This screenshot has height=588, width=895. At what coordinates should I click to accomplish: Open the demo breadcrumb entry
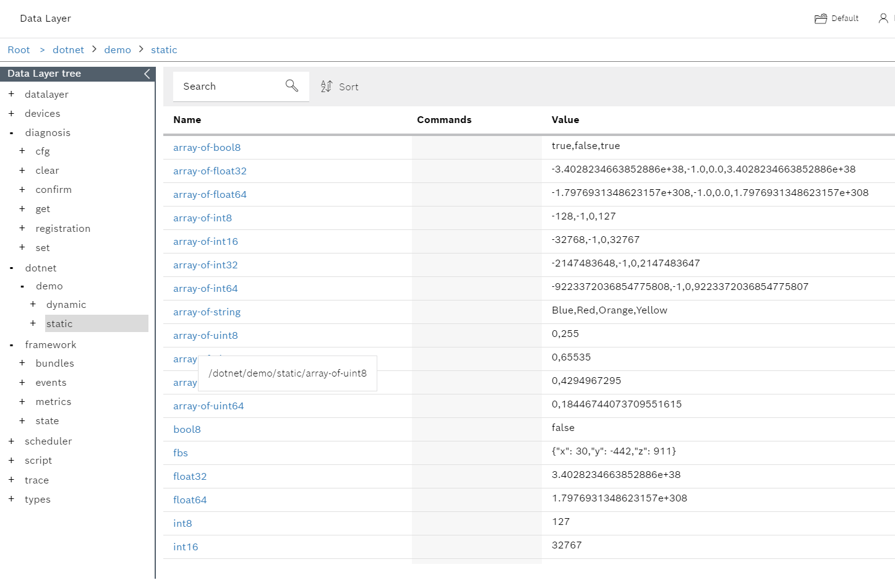click(118, 49)
